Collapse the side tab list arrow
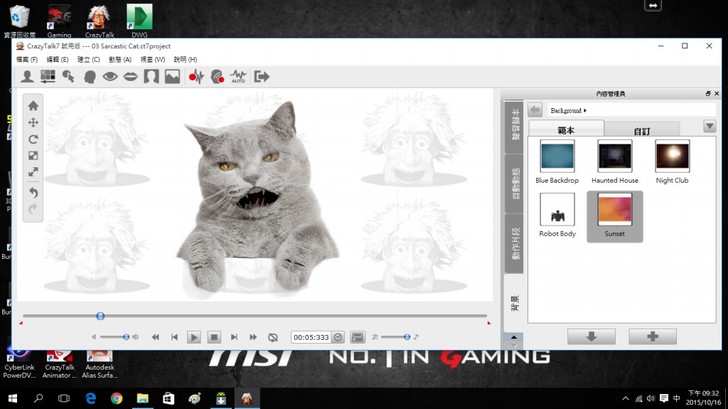 pos(514,338)
